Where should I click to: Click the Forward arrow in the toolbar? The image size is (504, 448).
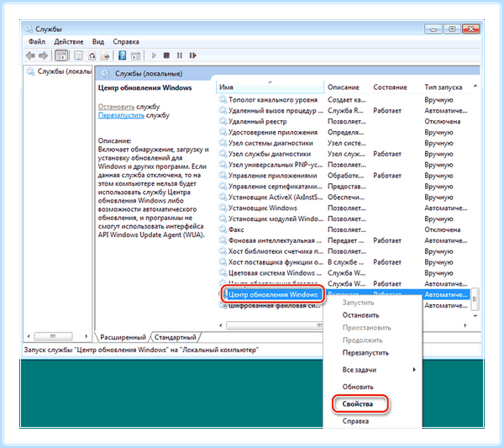43,55
